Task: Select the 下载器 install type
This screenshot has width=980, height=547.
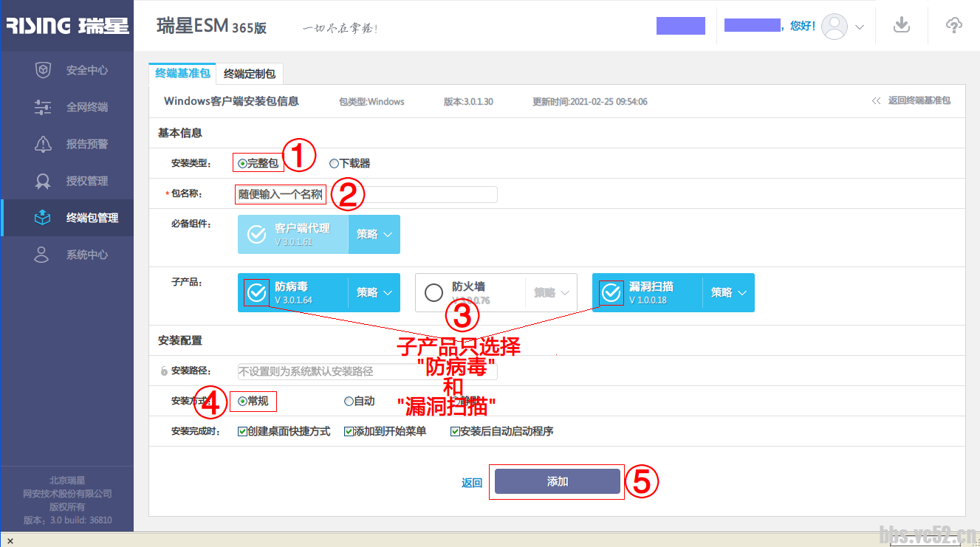Action: [x=334, y=164]
